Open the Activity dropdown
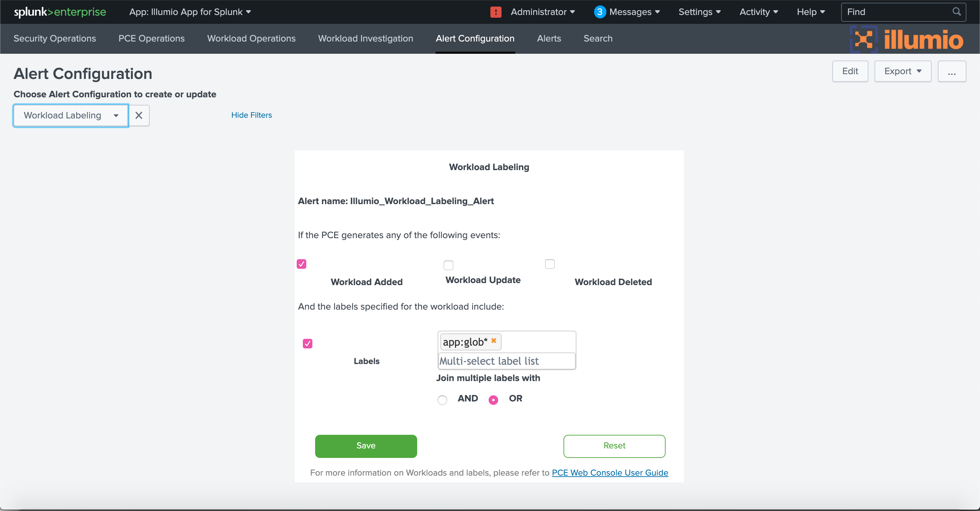Viewport: 980px width, 511px height. coord(758,12)
